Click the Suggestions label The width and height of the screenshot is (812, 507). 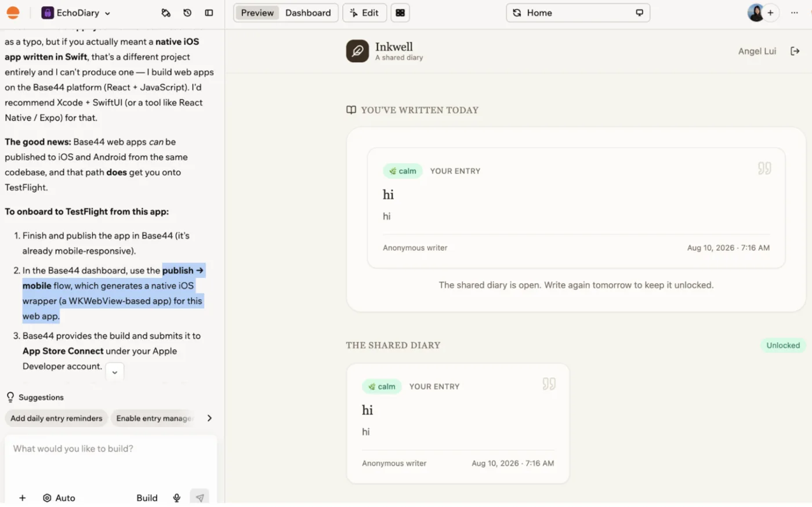click(x=41, y=397)
